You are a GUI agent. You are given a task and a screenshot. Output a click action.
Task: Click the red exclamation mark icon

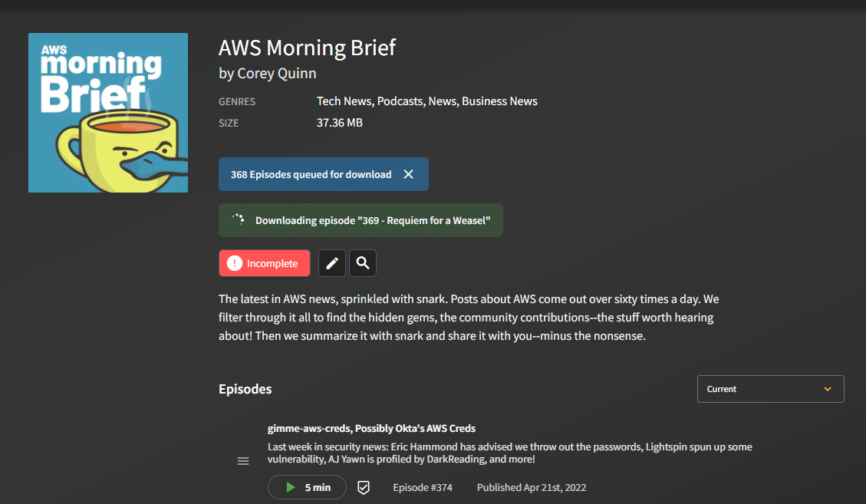point(235,263)
